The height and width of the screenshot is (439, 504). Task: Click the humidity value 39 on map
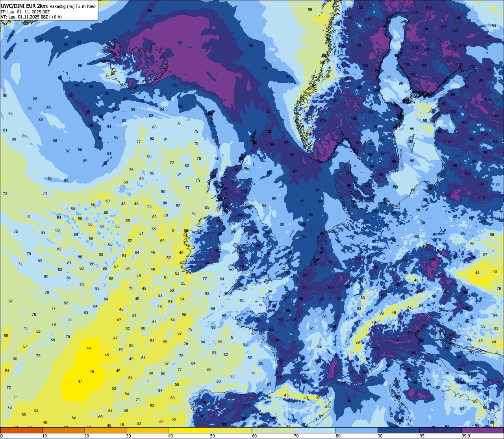pyautogui.click(x=358, y=343)
